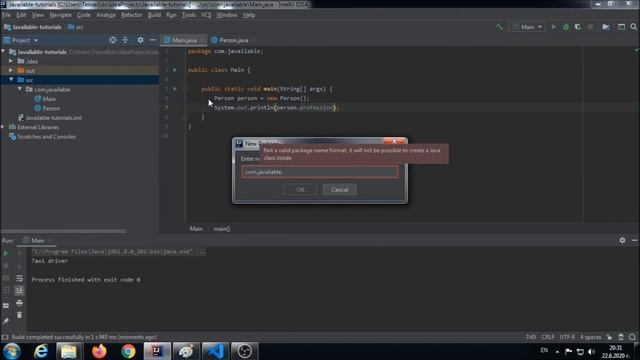Click the run gutter arrow beside class Main
Viewport: 640px width, 360px height.
(175, 70)
